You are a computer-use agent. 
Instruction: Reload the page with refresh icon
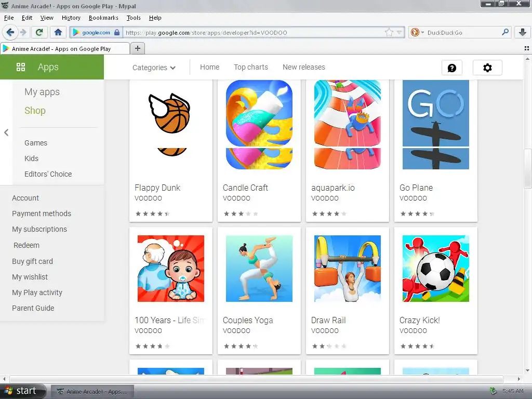(x=39, y=32)
